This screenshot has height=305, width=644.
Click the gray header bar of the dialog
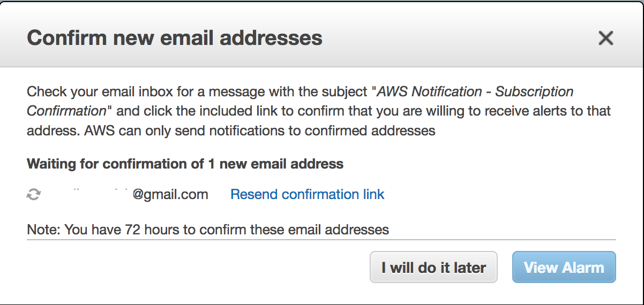(x=322, y=35)
